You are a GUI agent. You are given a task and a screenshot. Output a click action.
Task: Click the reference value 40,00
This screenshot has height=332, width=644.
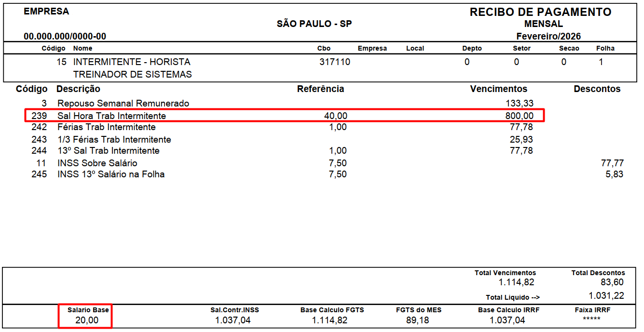[336, 116]
